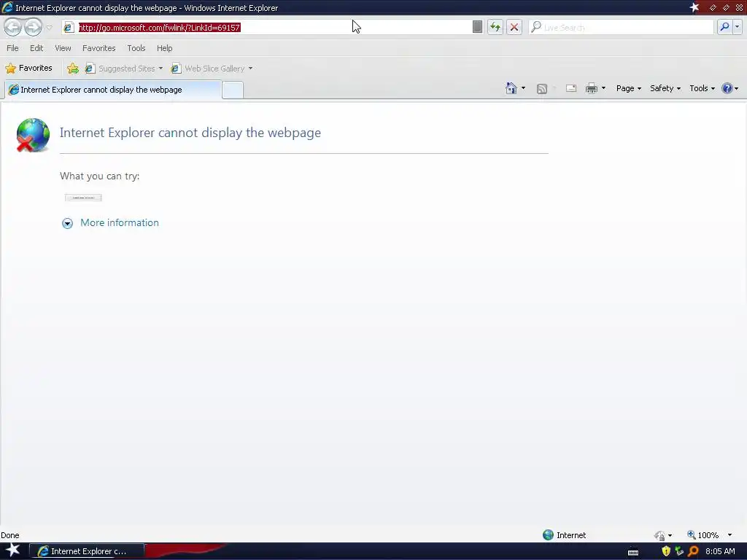Viewport: 747px width, 560px height.
Task: Click the 8:05 AM clock
Action: pos(720,551)
